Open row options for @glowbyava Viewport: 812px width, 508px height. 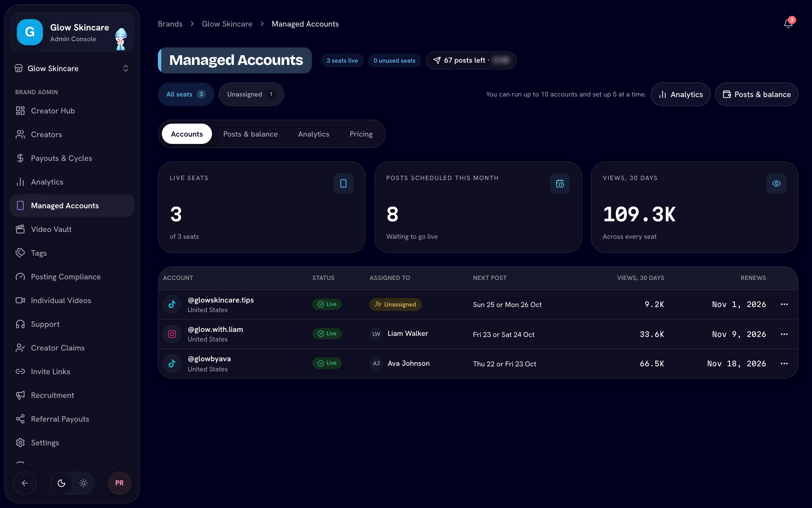pos(784,364)
